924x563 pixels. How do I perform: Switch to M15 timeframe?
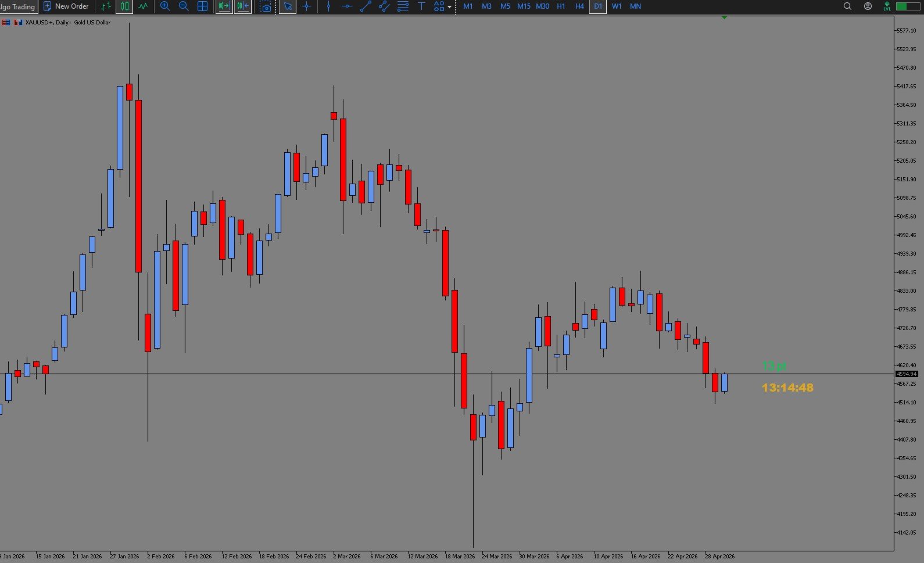click(x=524, y=6)
